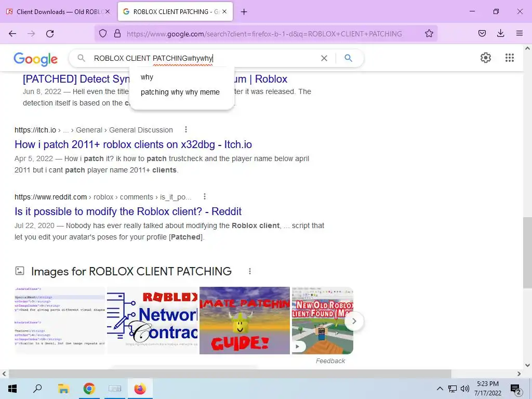This screenshot has height=399, width=532.
Task: Switch to Client Downloads — Old ROBLOX tab
Action: coord(58,11)
